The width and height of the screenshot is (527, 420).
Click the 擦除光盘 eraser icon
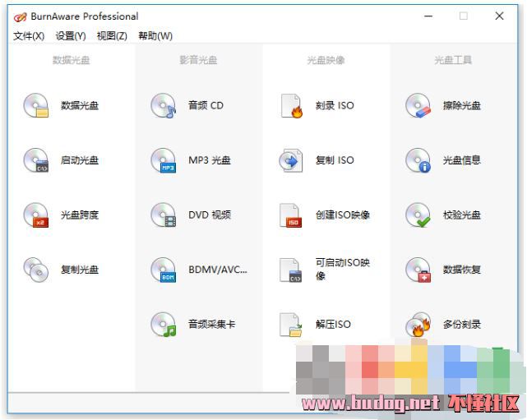[x=418, y=105]
